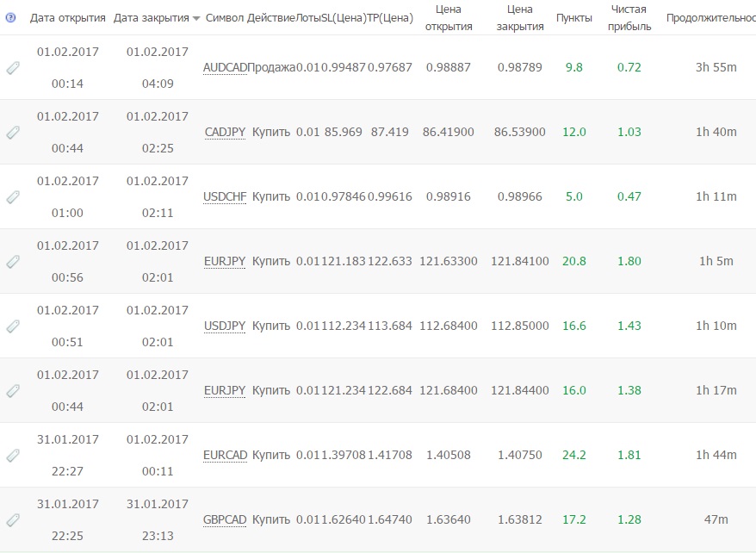
Task: Toggle sort arrow next to Дата закрытия
Action: (x=195, y=19)
